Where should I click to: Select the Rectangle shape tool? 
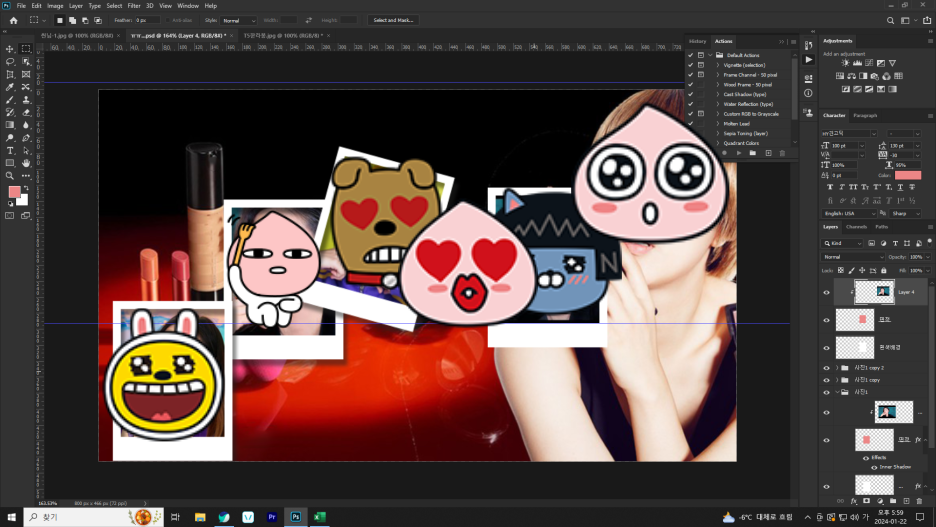coord(10,163)
